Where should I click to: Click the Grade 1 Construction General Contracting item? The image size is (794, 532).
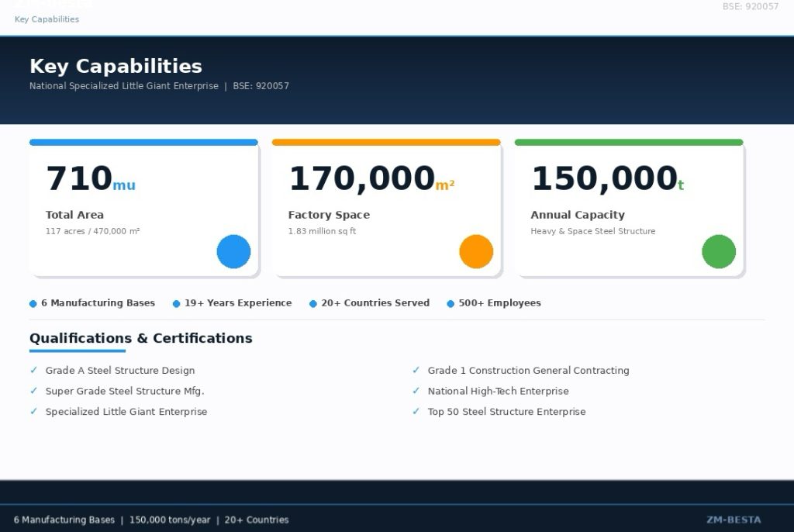(529, 371)
